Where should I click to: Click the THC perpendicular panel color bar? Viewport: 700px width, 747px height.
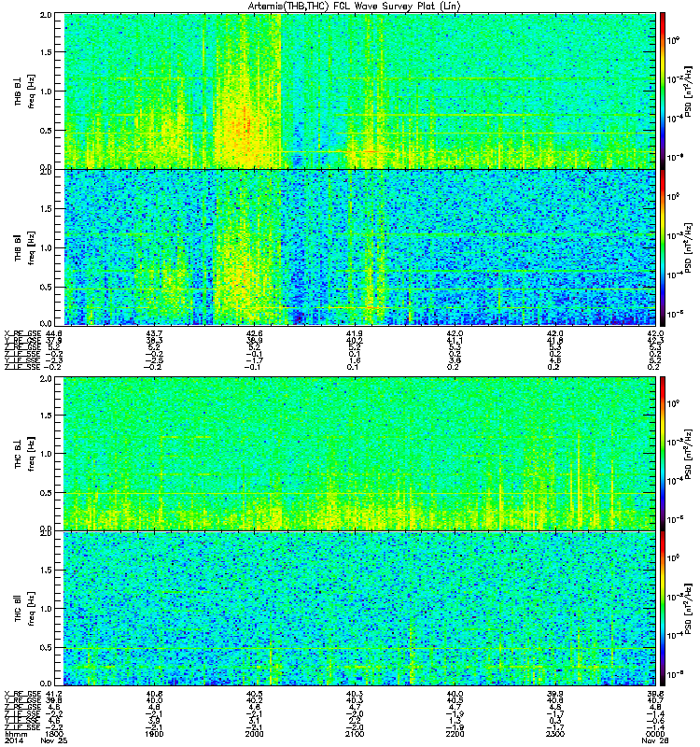663,453
